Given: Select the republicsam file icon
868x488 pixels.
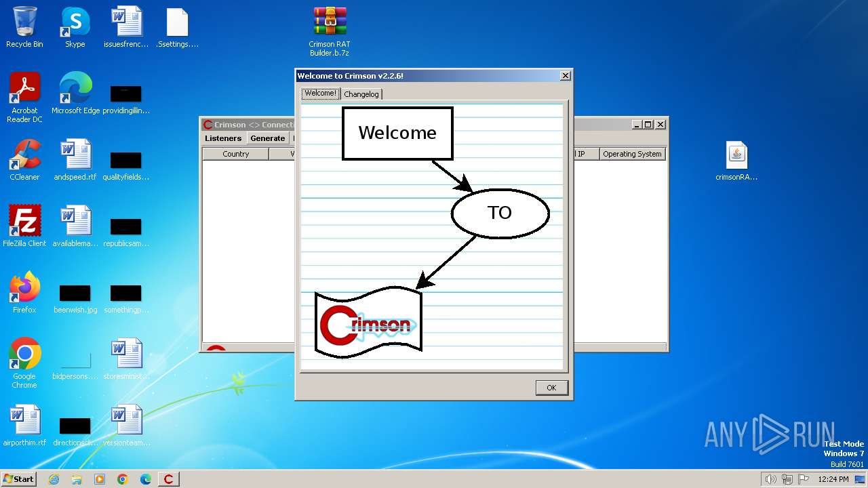Looking at the screenshot, I should 126,231.
